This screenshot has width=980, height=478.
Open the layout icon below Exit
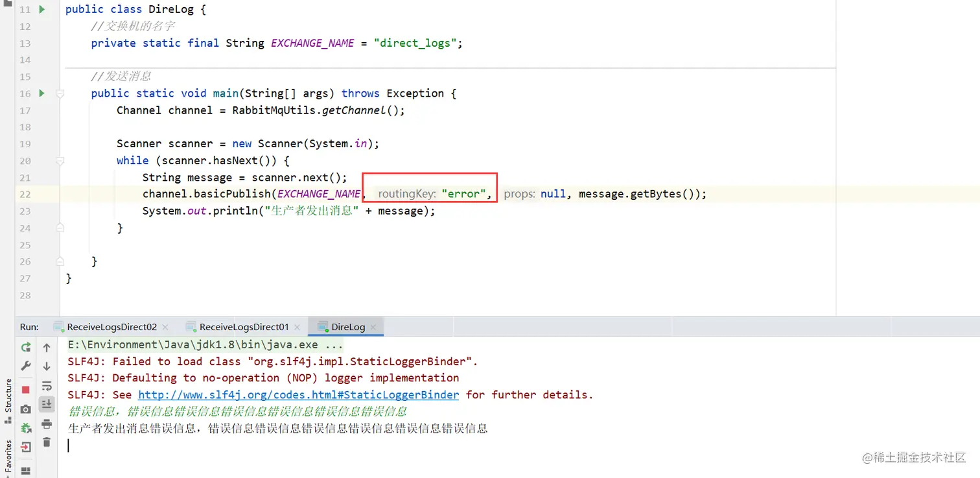[x=26, y=471]
